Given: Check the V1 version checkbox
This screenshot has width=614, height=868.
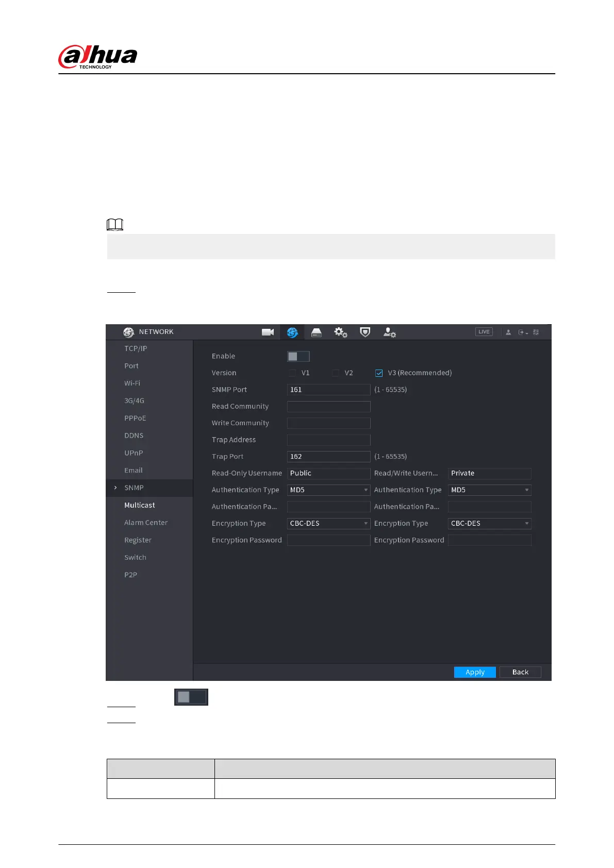Looking at the screenshot, I should [x=292, y=373].
